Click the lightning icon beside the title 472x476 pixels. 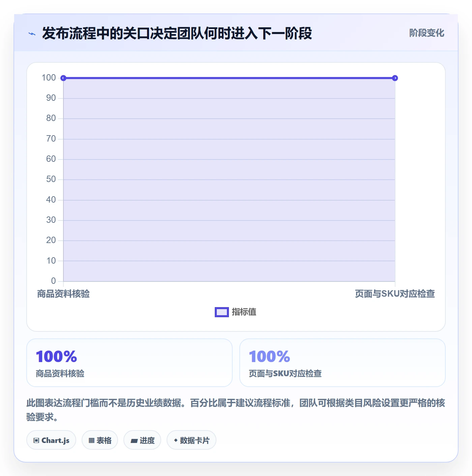[x=32, y=34]
